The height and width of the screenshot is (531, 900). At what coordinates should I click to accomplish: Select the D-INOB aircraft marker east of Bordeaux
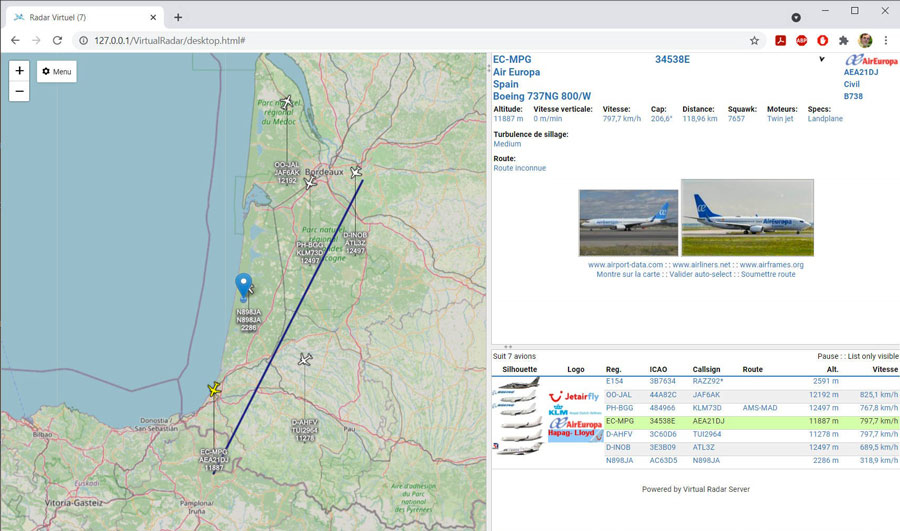356,172
